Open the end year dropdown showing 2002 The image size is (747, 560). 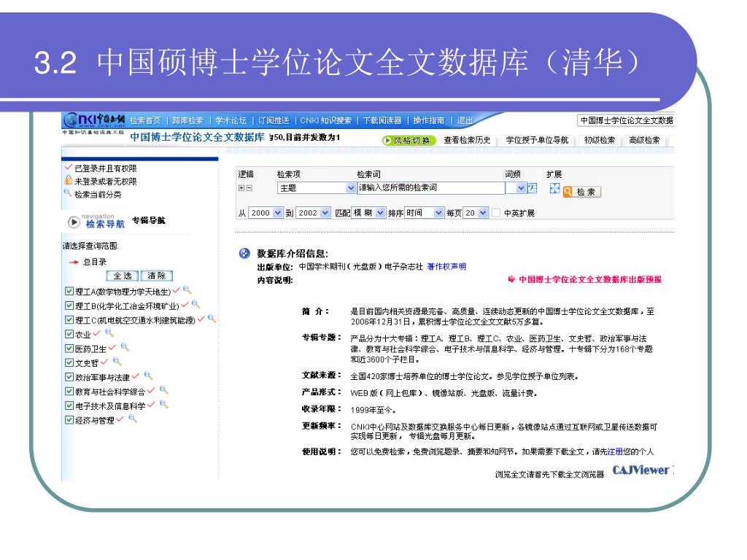point(313,213)
